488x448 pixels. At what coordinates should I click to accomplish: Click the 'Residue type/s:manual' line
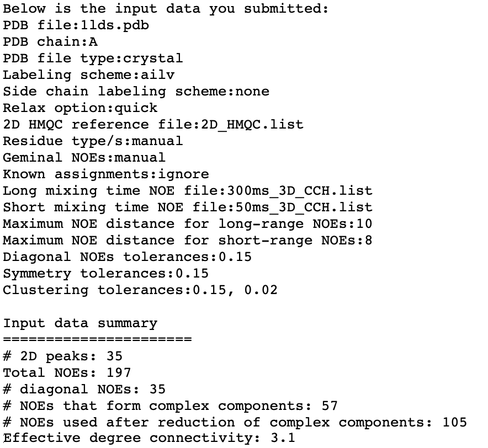pyautogui.click(x=93, y=141)
